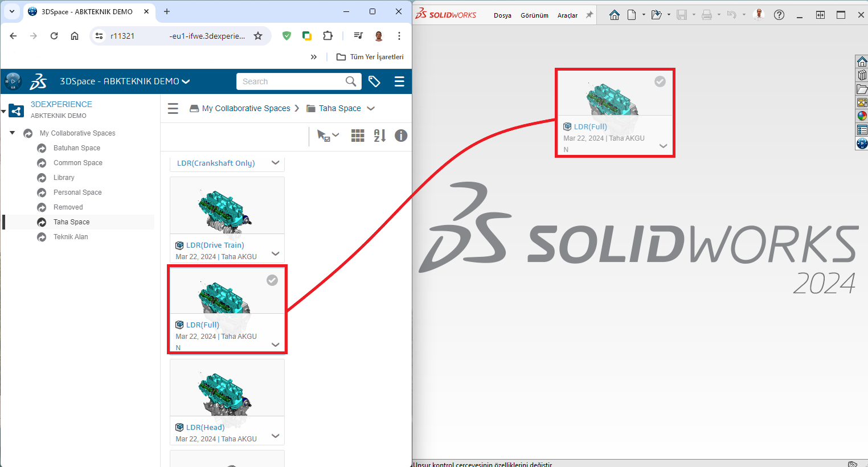The width and height of the screenshot is (868, 467).
Task: Open the information panel icon
Action: [x=401, y=136]
